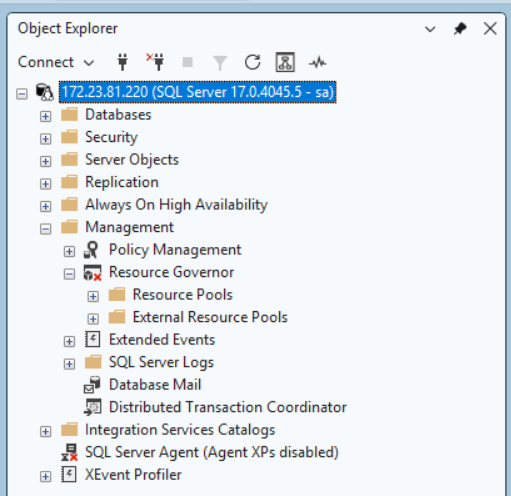Viewport: 511px width, 496px height.
Task: Open the Connect dropdown menu
Action: (56, 62)
